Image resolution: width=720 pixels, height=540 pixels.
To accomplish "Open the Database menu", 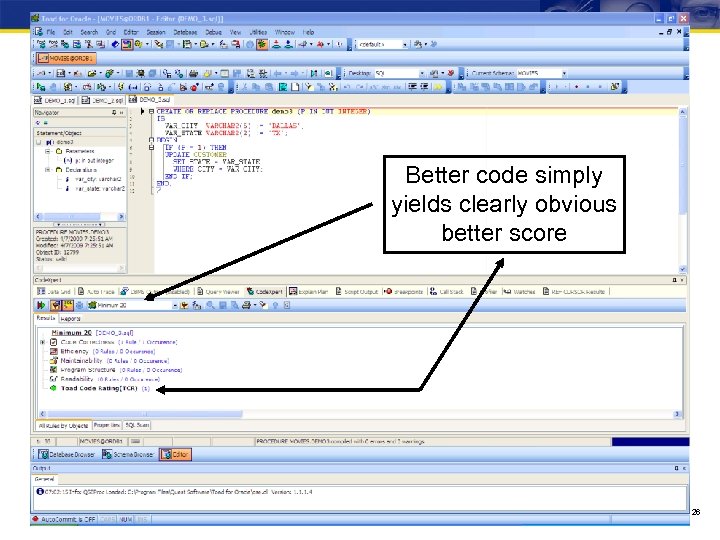I will click(185, 32).
